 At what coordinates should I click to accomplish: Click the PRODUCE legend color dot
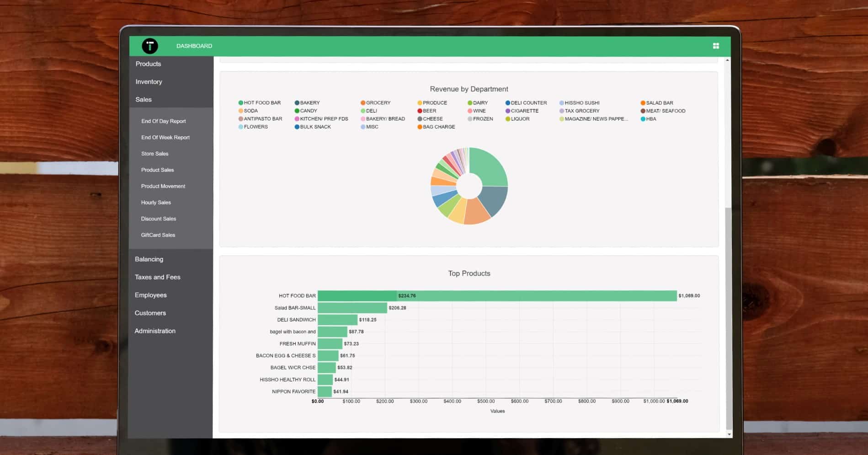click(x=420, y=103)
